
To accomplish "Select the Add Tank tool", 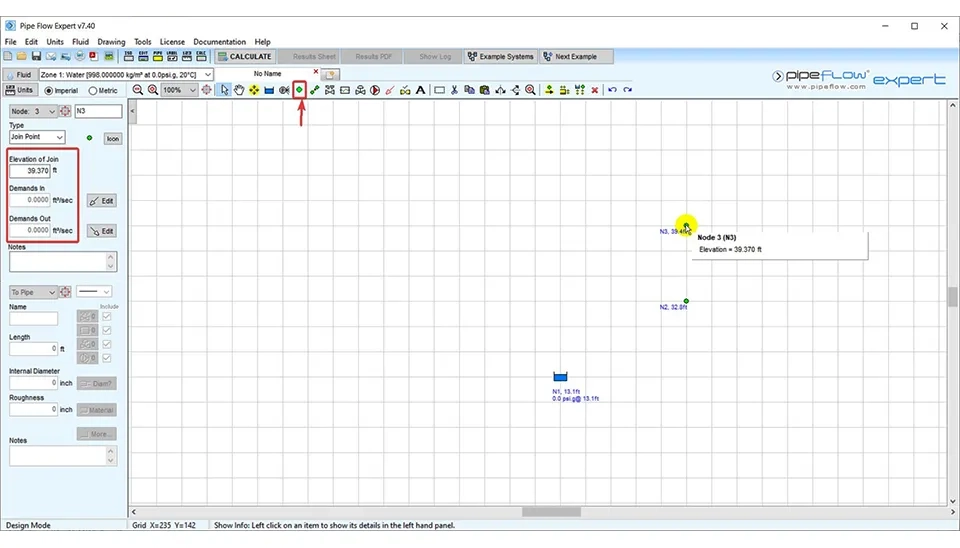I will tap(269, 90).
